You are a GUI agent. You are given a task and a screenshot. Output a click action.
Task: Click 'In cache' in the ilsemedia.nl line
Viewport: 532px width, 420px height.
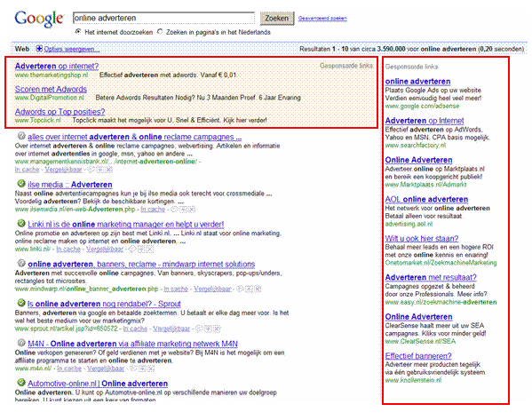[153, 210]
